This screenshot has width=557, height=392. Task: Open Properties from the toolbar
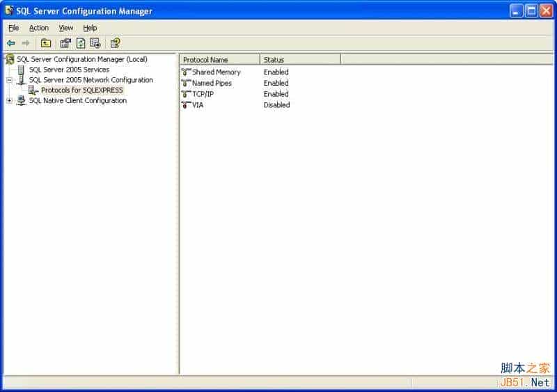pos(65,43)
